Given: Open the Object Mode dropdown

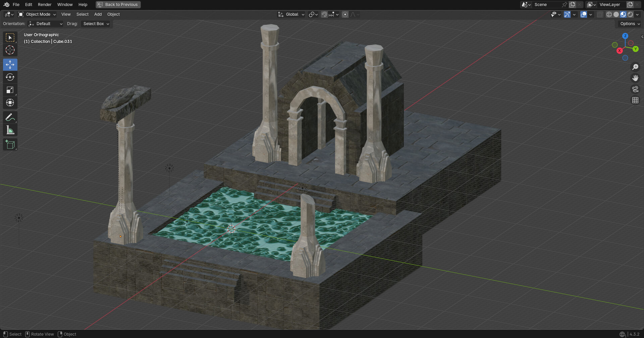Looking at the screenshot, I should 37,14.
